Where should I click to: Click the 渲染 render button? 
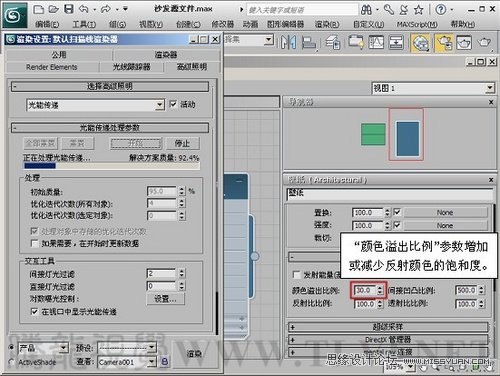point(194,354)
